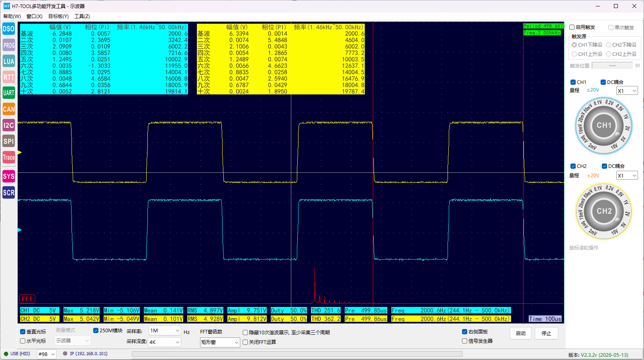Click the CH1 THD 251.6 measurement
This screenshot has height=360, width=644.
pos(326,311)
